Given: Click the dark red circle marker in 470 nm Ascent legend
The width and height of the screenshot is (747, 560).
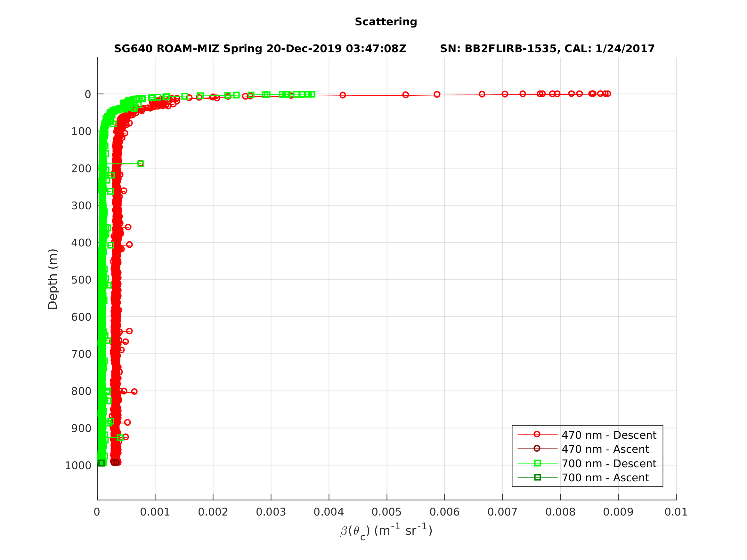Looking at the screenshot, I should click(537, 449).
